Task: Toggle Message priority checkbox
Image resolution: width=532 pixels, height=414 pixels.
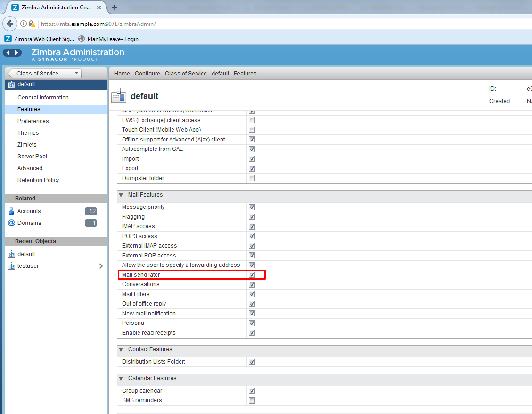Action: pyautogui.click(x=252, y=207)
